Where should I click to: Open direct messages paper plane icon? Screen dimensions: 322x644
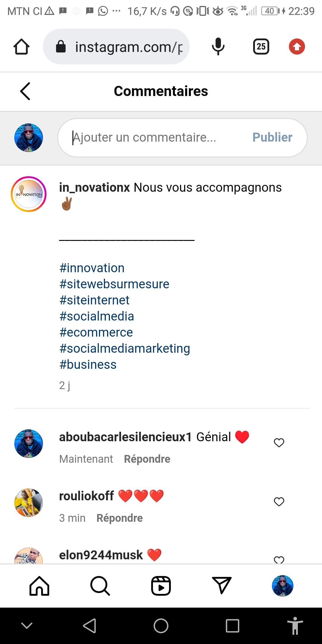222,585
